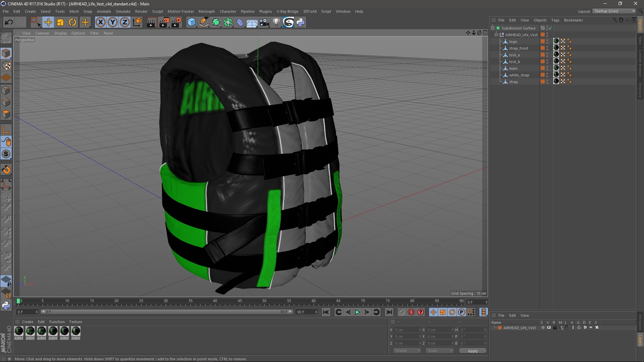Screen dimensions: 644x362
Task: Open the MoGraph menu
Action: (207, 11)
